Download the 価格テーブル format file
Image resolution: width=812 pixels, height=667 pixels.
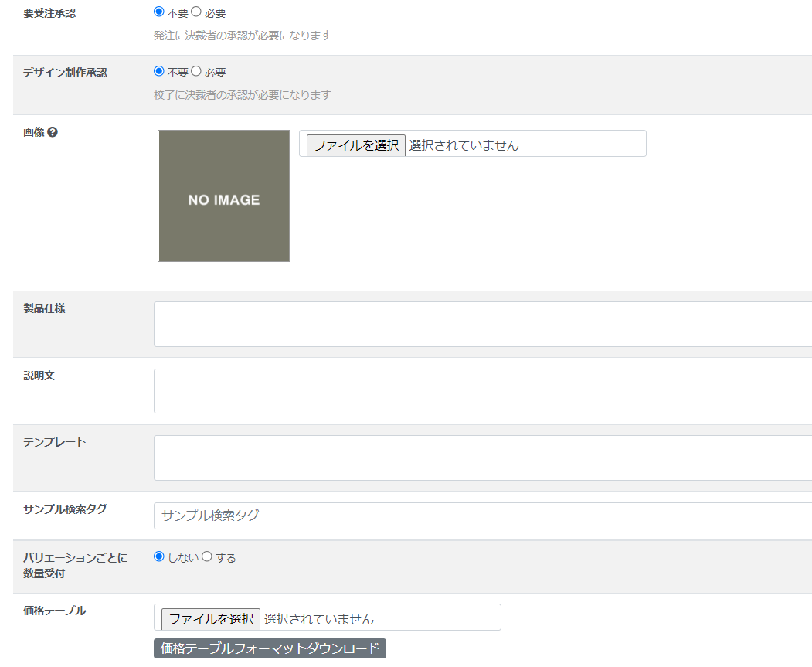270,648
